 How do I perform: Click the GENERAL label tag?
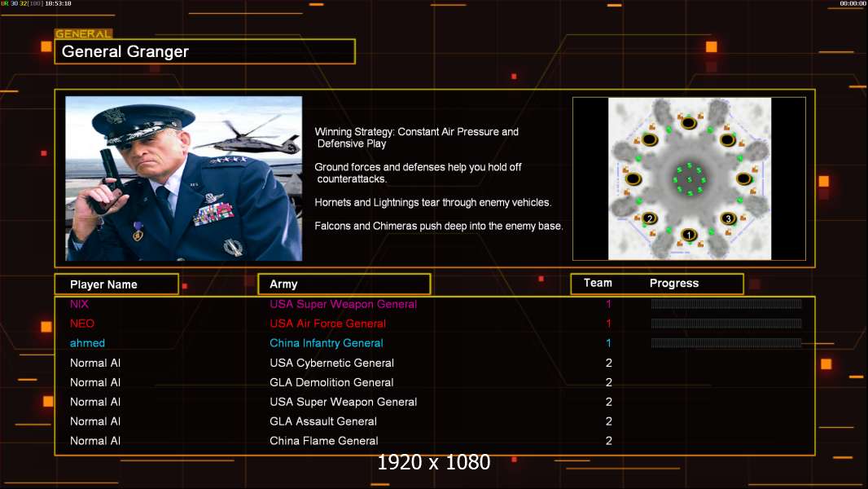(84, 33)
